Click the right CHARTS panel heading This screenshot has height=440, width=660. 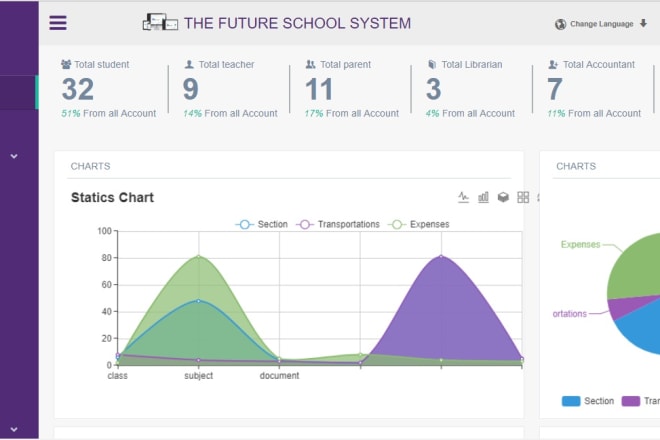point(576,166)
